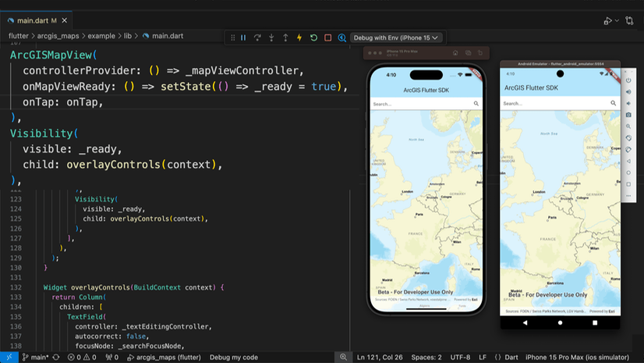
Task: Open the errors and warnings count
Action: [x=82, y=358]
